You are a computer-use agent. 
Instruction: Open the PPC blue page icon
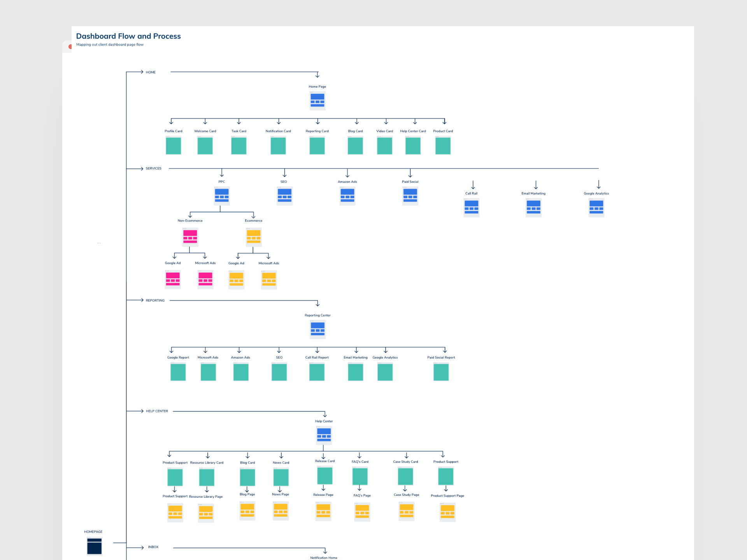point(222,196)
